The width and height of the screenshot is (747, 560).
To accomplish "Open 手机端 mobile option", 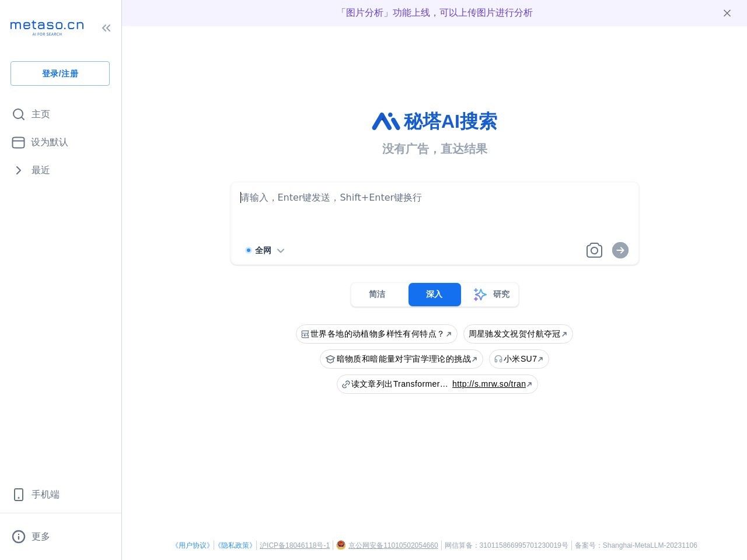I will pyautogui.click(x=36, y=495).
